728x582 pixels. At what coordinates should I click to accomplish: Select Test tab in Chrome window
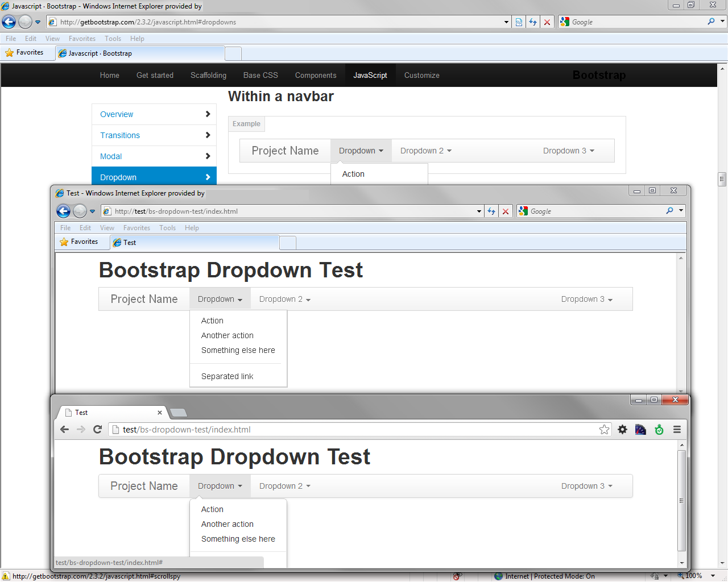coord(114,413)
